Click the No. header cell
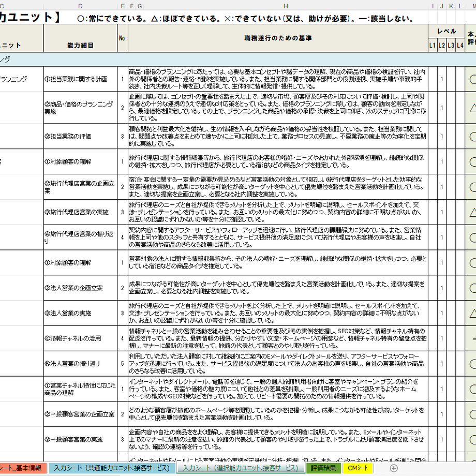 point(123,38)
